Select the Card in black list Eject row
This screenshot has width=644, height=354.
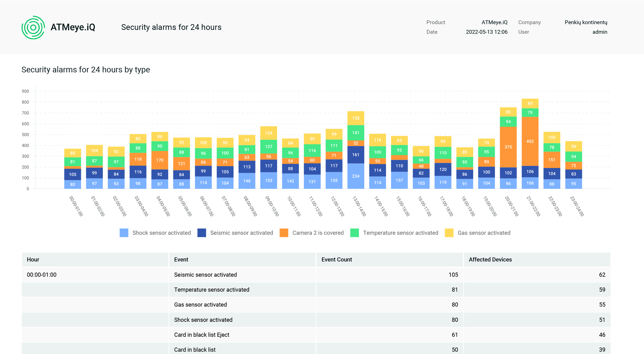pos(201,335)
